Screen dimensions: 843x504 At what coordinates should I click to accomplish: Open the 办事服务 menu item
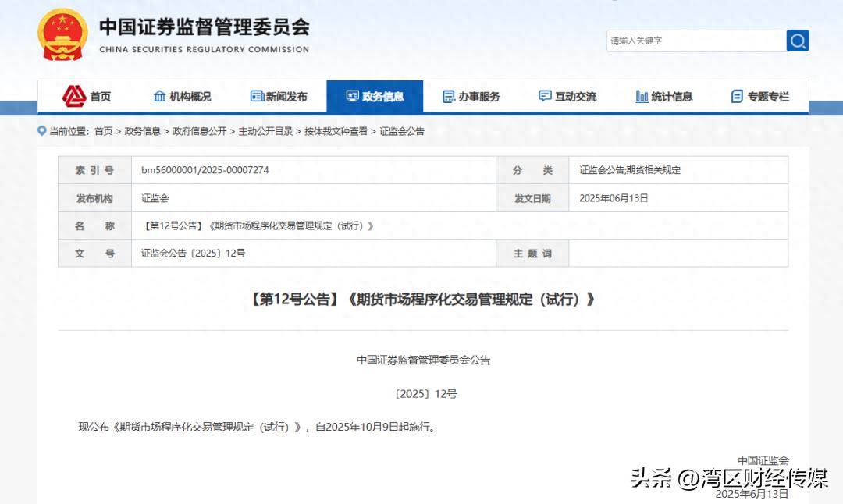472,96
